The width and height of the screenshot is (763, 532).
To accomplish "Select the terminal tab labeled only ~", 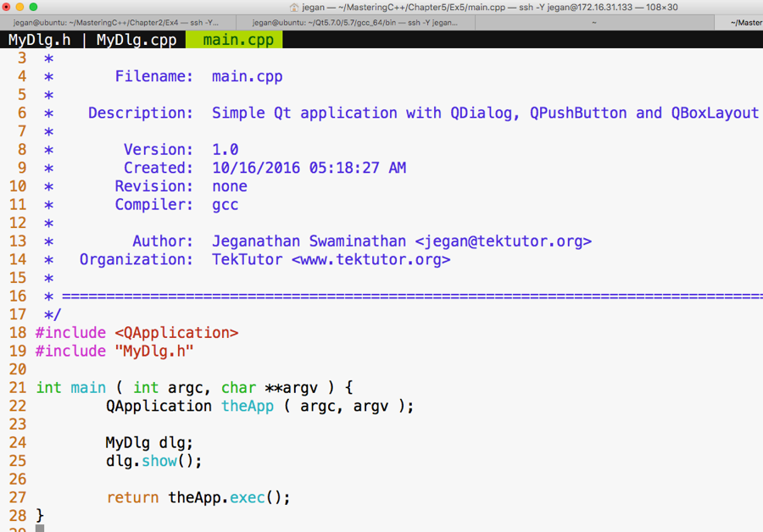I will click(x=593, y=23).
